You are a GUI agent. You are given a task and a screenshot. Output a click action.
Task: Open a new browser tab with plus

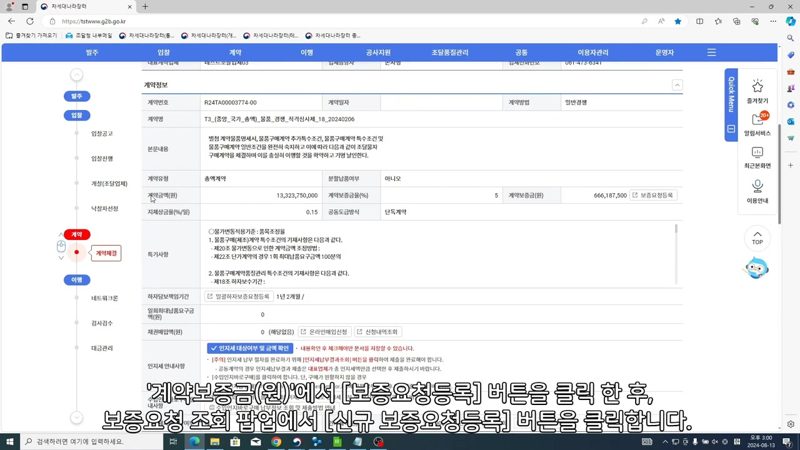[x=145, y=7]
